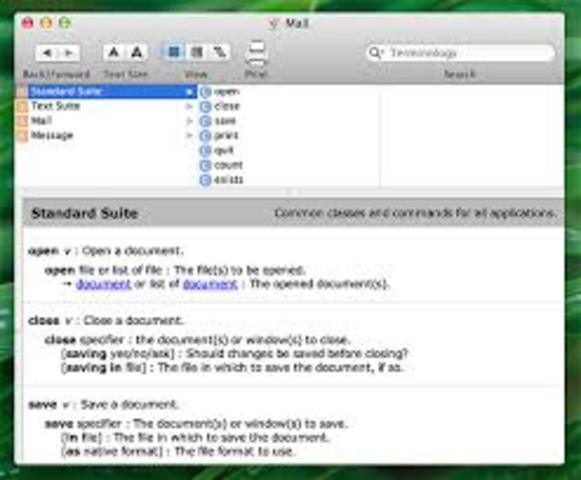Expand the Mail suite arrow

(189, 121)
